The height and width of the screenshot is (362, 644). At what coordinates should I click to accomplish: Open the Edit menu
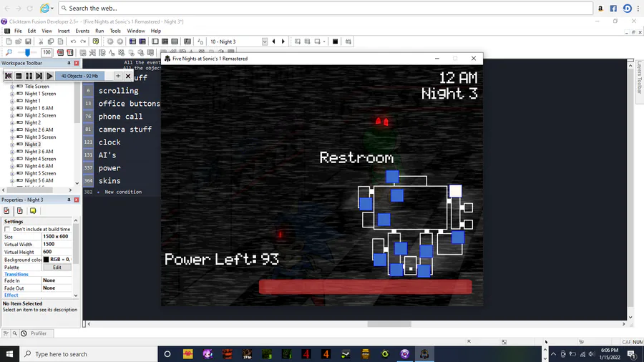click(31, 31)
